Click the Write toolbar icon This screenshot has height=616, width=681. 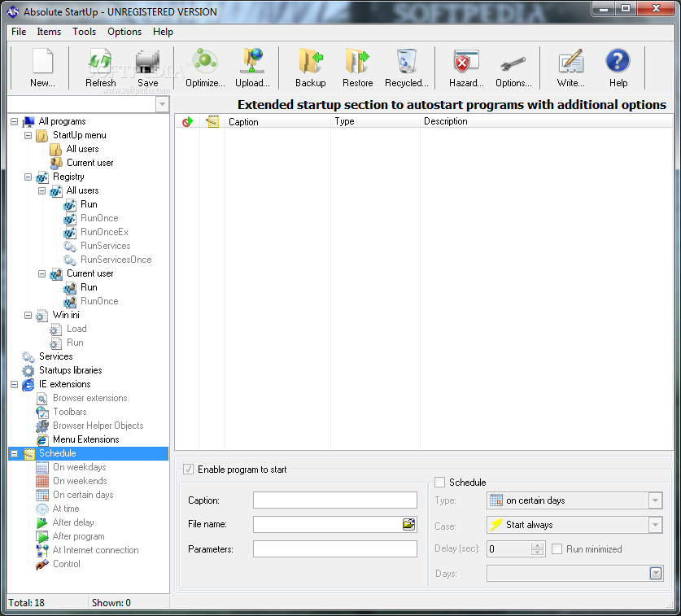click(570, 68)
